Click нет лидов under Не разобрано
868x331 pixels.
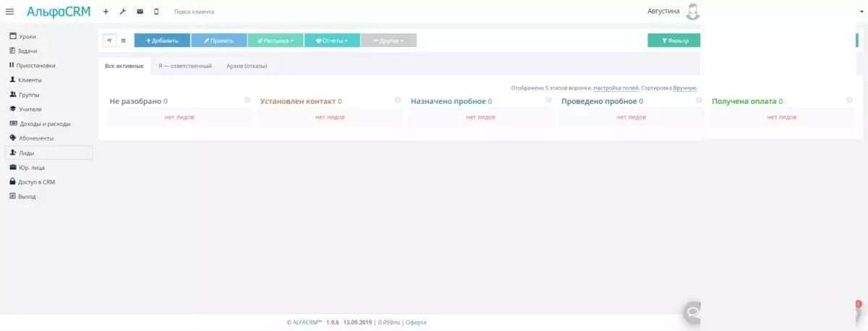179,117
